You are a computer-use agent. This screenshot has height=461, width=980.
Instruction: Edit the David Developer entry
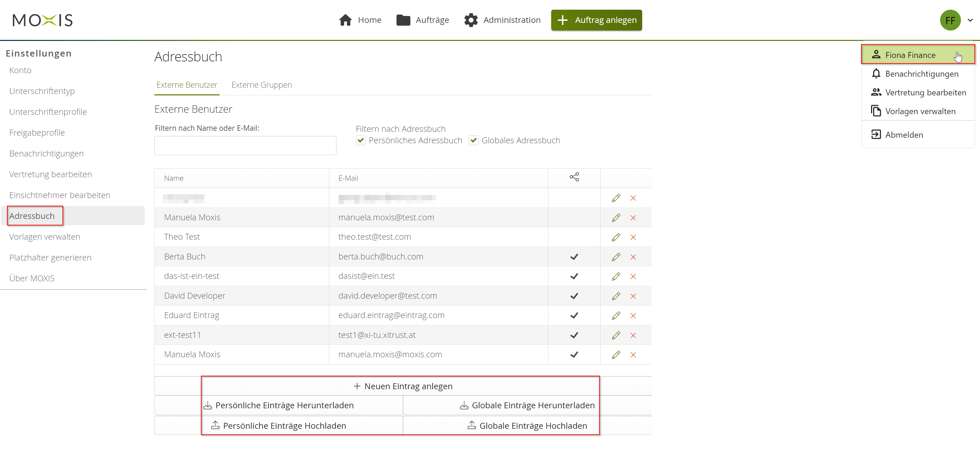pyautogui.click(x=616, y=296)
